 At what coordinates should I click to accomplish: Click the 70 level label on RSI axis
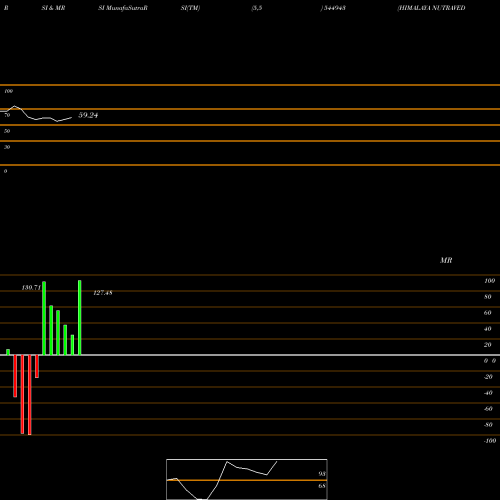[x=7, y=115]
